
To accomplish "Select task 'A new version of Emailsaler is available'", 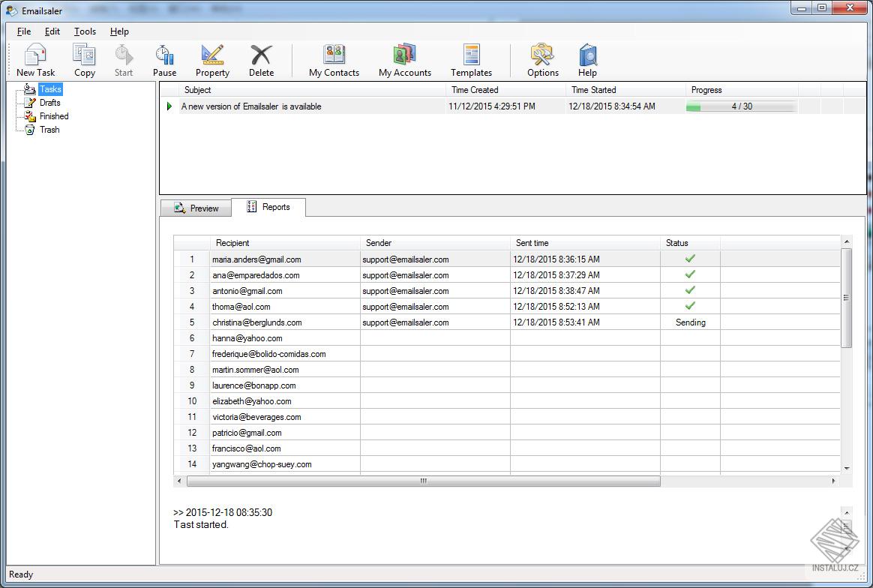I will 251,106.
